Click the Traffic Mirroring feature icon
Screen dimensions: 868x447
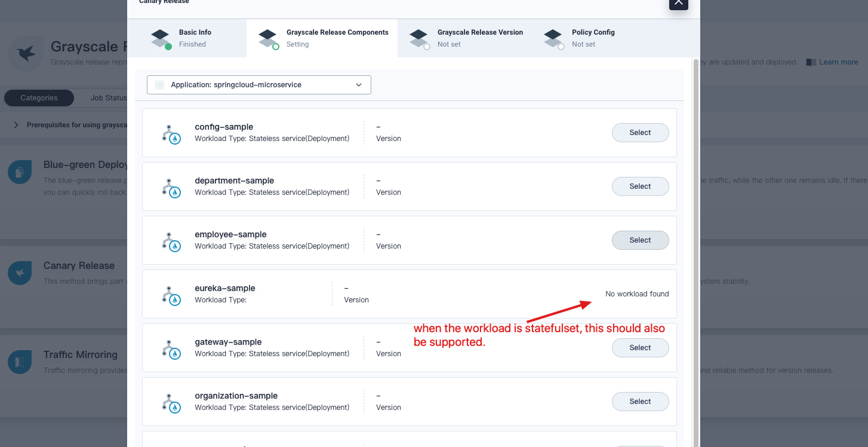20,362
